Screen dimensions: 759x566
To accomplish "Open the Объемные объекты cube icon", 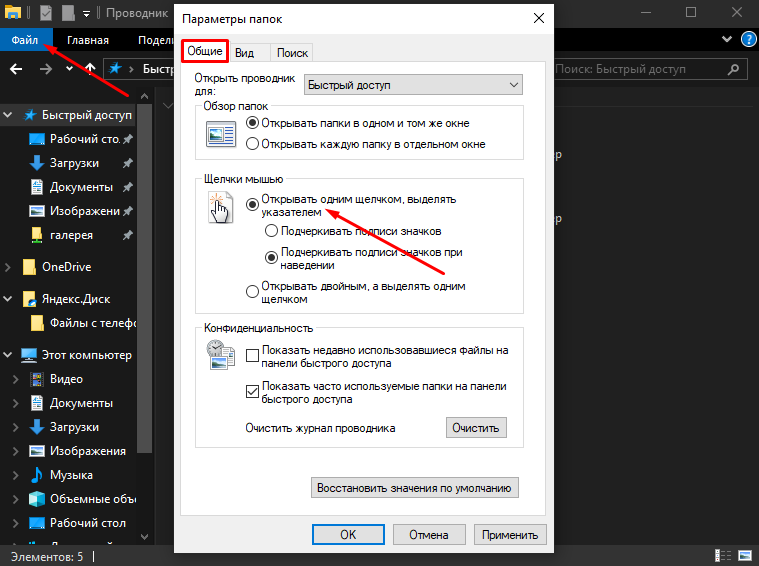I will [37, 499].
